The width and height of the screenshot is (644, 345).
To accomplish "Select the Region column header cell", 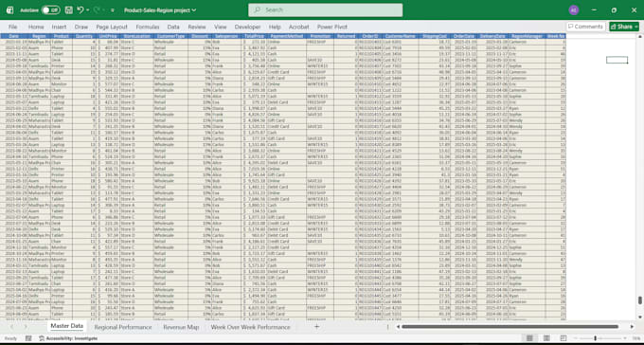I will pyautogui.click(x=39, y=36).
